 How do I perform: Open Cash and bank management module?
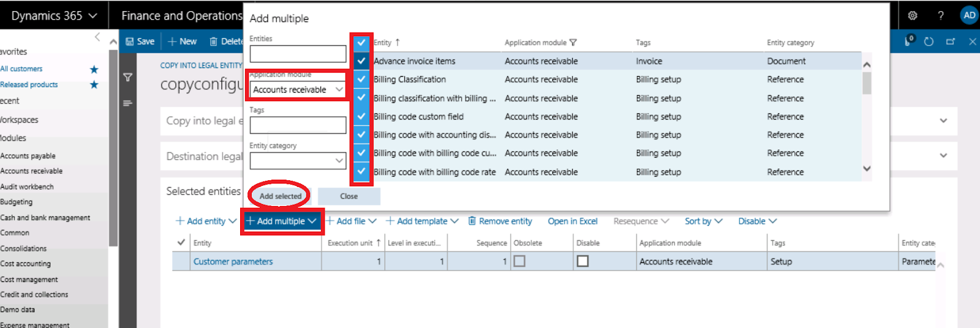[x=45, y=218]
